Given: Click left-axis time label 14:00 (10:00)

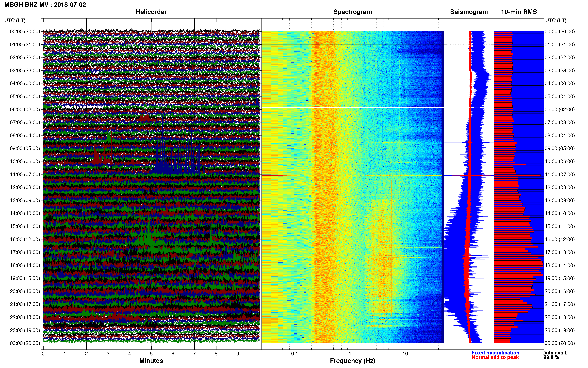Looking at the screenshot, I should coord(25,213).
